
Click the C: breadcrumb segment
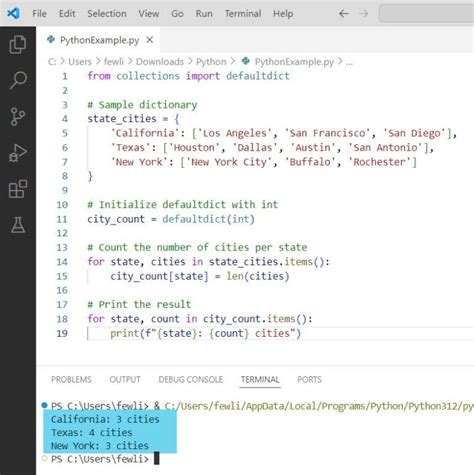click(52, 62)
